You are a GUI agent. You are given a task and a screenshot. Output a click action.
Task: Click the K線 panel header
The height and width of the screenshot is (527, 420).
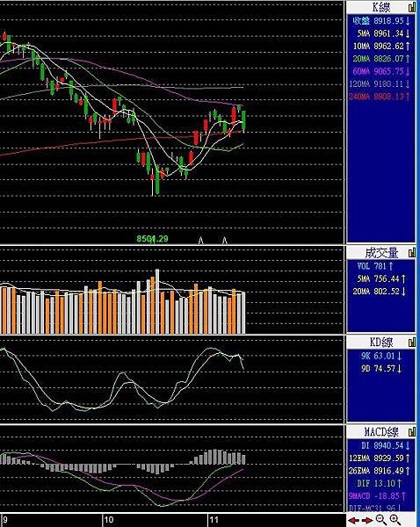380,7
